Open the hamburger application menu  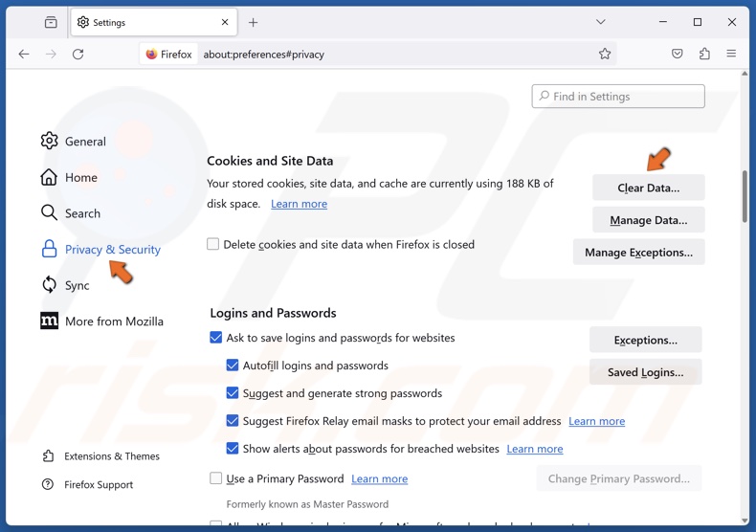point(731,54)
